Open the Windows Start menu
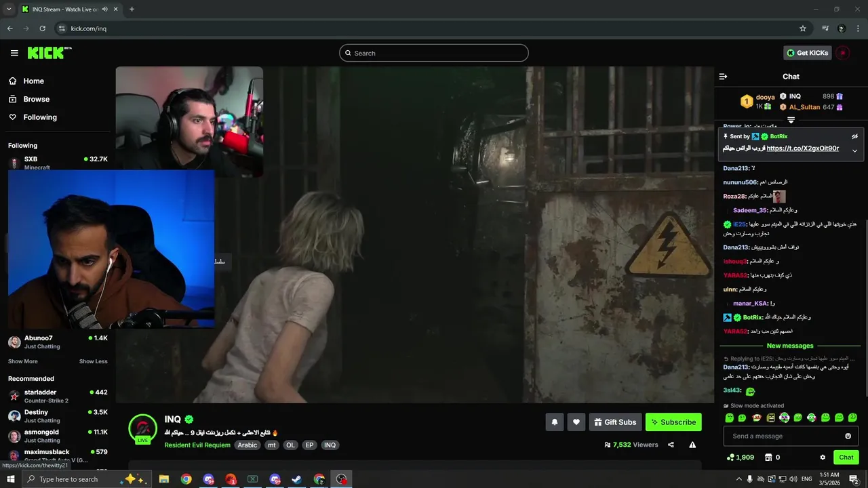The height and width of the screenshot is (488, 868). (x=11, y=479)
